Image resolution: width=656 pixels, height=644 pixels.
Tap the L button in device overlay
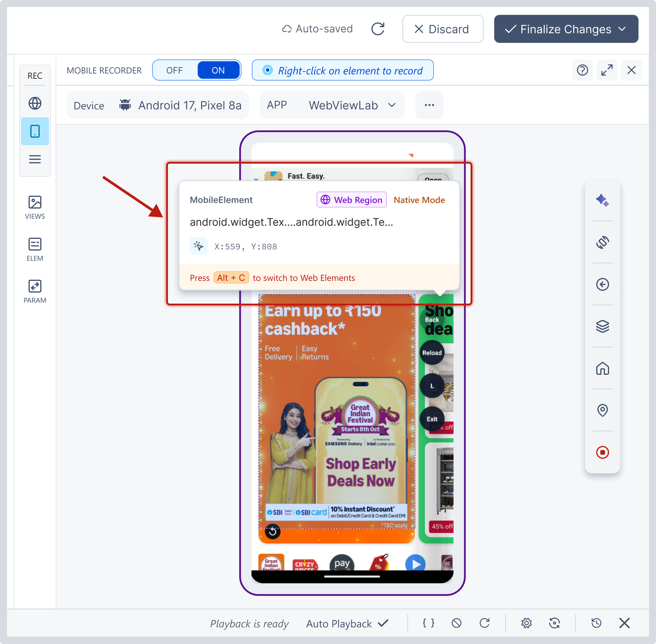click(432, 386)
